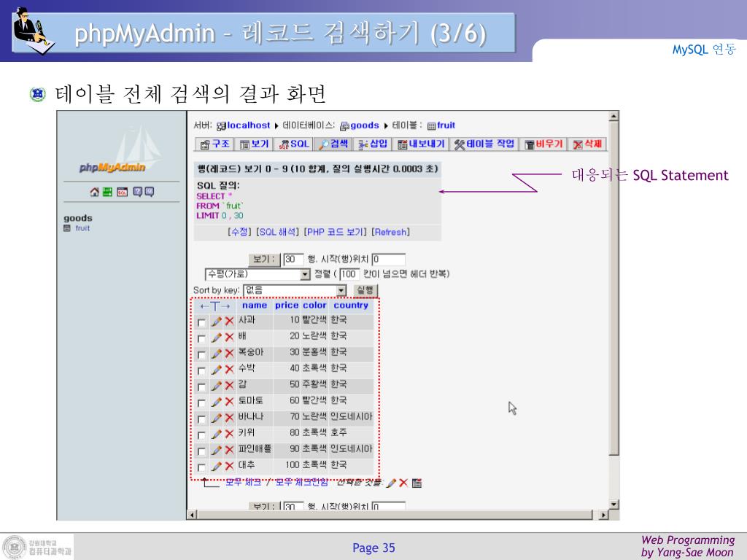Image resolution: width=747 pixels, height=560 pixels.
Task: Check the checkbox for the 복숭아 row
Action: tap(201, 355)
